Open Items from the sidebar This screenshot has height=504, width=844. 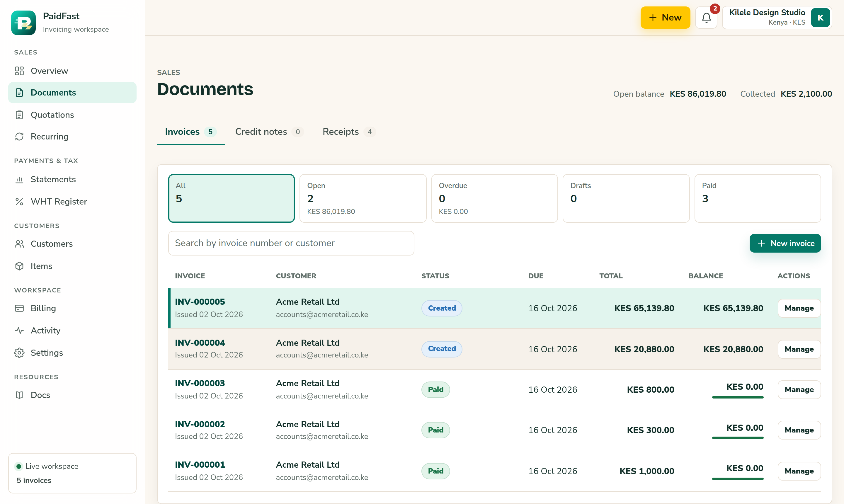coord(72,266)
